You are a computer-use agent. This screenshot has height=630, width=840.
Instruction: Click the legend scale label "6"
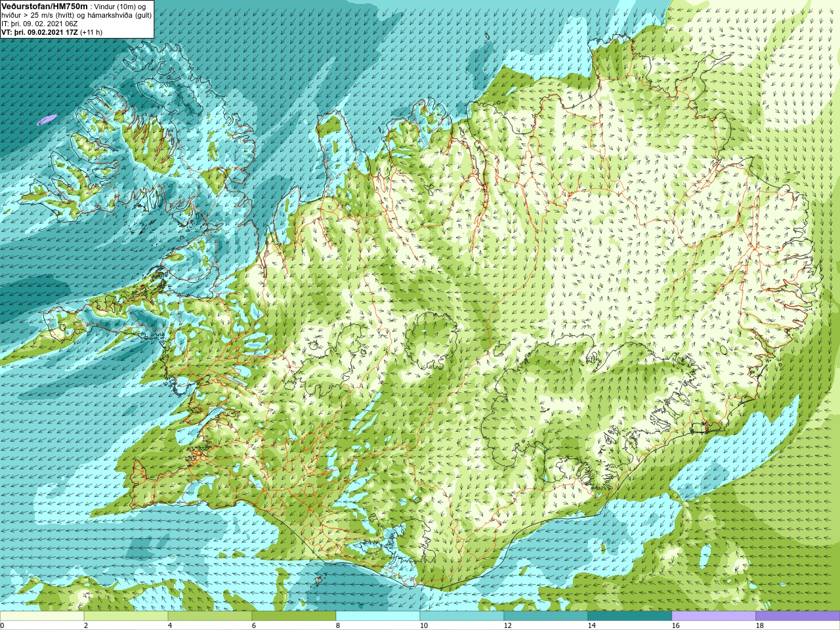tap(253, 625)
